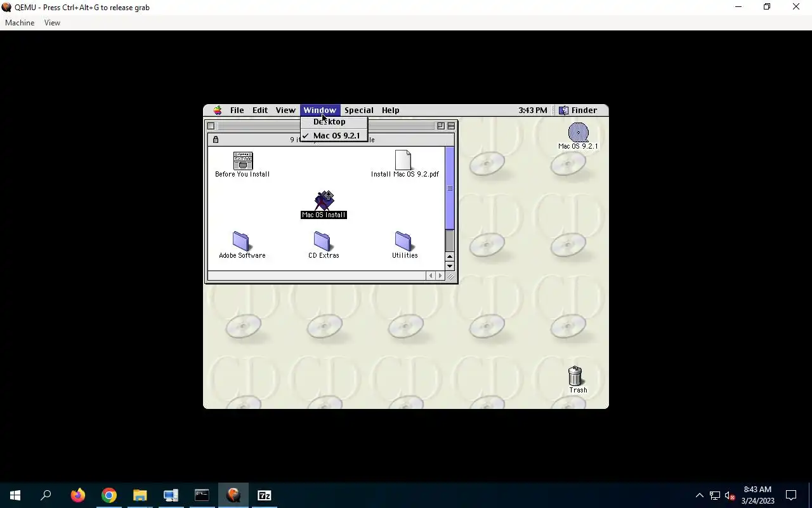Open the Special menu
Screen dimensions: 812x508
[359, 110]
